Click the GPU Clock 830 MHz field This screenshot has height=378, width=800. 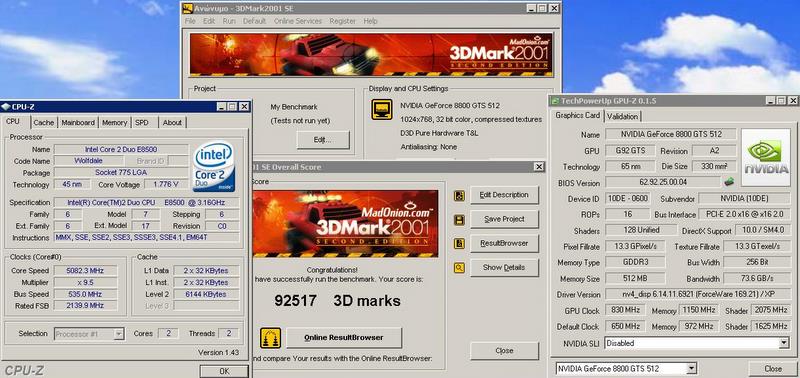tap(625, 310)
